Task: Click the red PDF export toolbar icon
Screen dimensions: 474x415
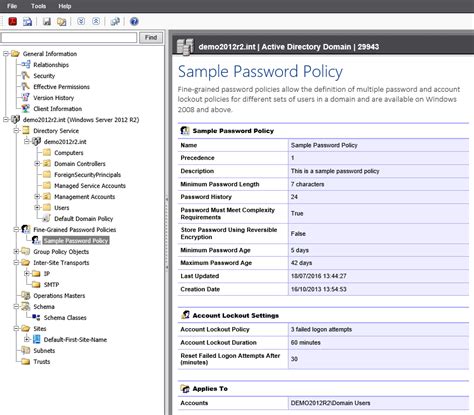Action: 13,22
